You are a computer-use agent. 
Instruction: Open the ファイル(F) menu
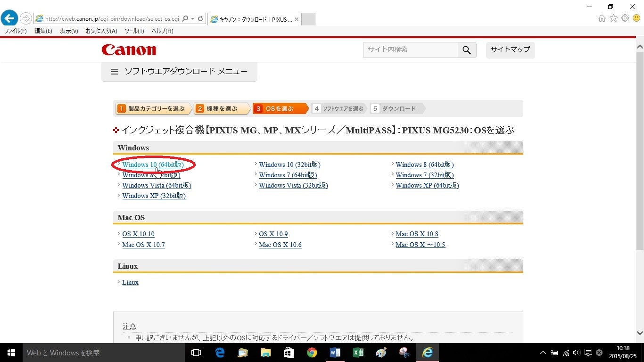16,31
